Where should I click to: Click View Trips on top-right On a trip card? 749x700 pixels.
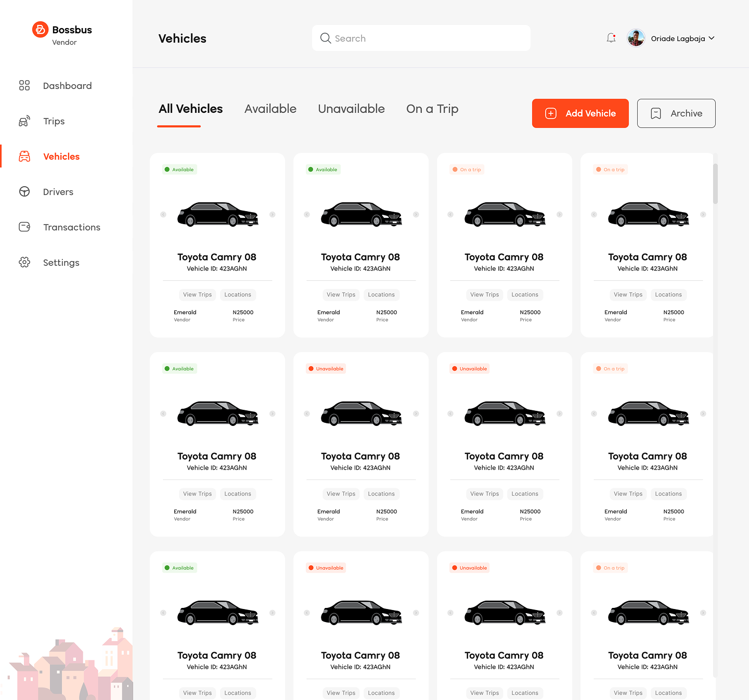628,295
